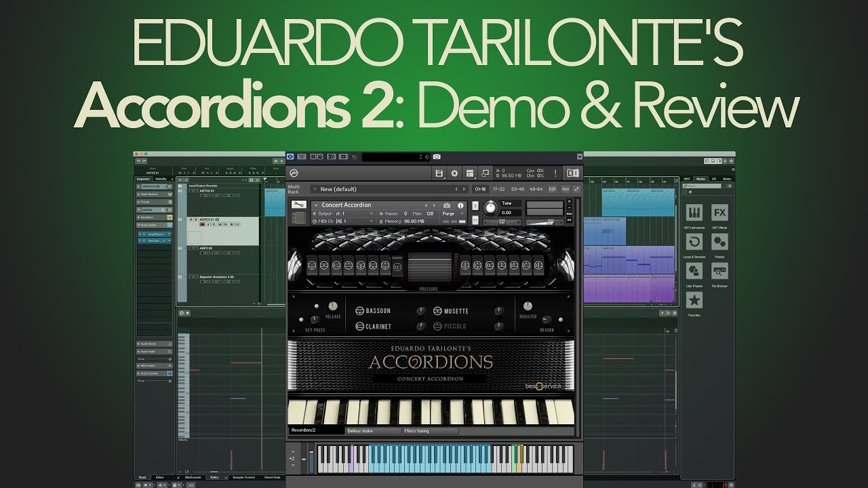Open the MIDI Ch dropdown

(344, 221)
